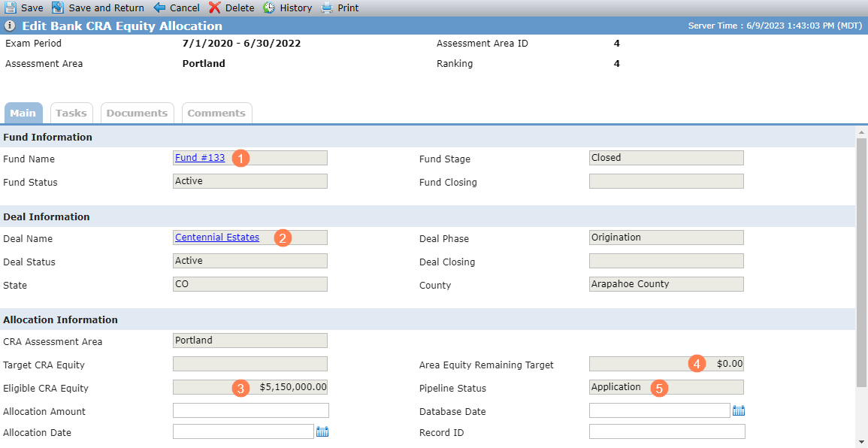Click the blue Cancel arrow icon

(x=159, y=8)
